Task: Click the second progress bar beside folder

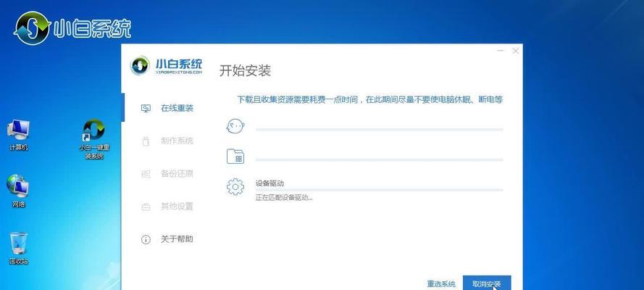Action: (x=379, y=159)
